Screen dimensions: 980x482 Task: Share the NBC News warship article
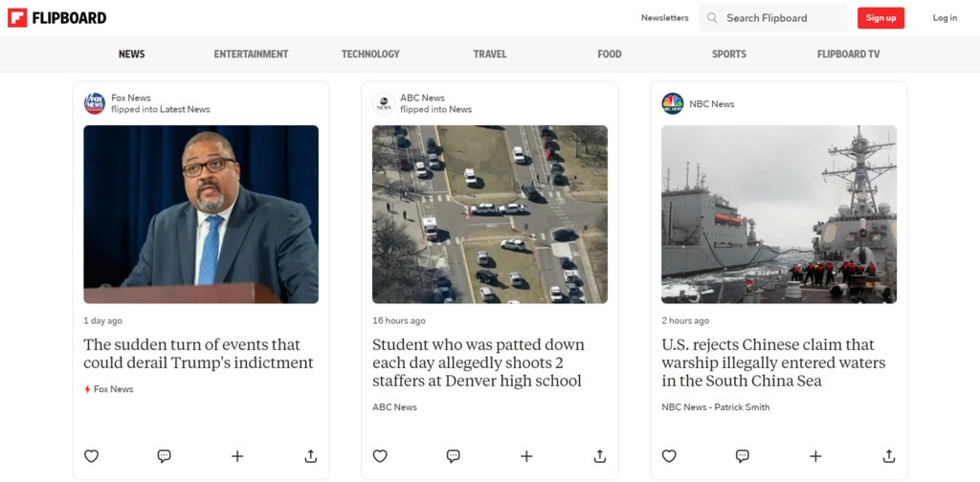point(889,456)
